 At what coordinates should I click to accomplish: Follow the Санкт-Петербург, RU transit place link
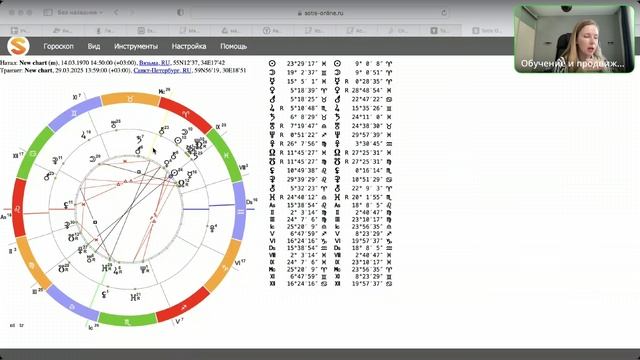click(x=162, y=70)
